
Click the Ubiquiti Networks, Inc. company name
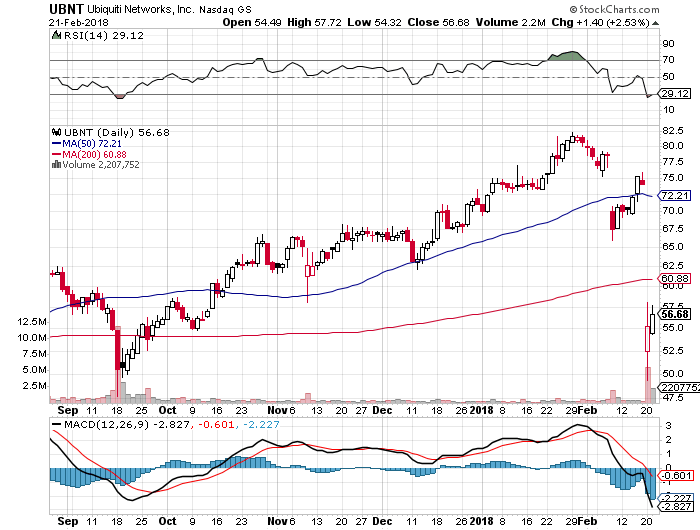click(141, 9)
